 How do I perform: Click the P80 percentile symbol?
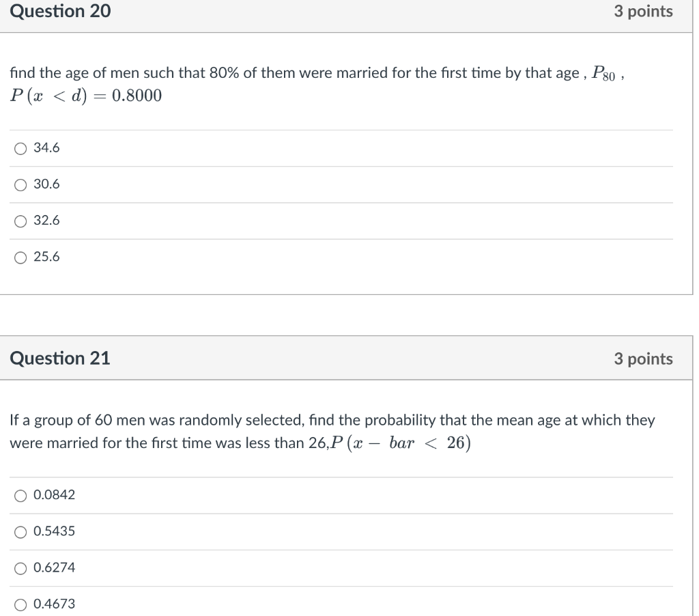click(x=603, y=73)
